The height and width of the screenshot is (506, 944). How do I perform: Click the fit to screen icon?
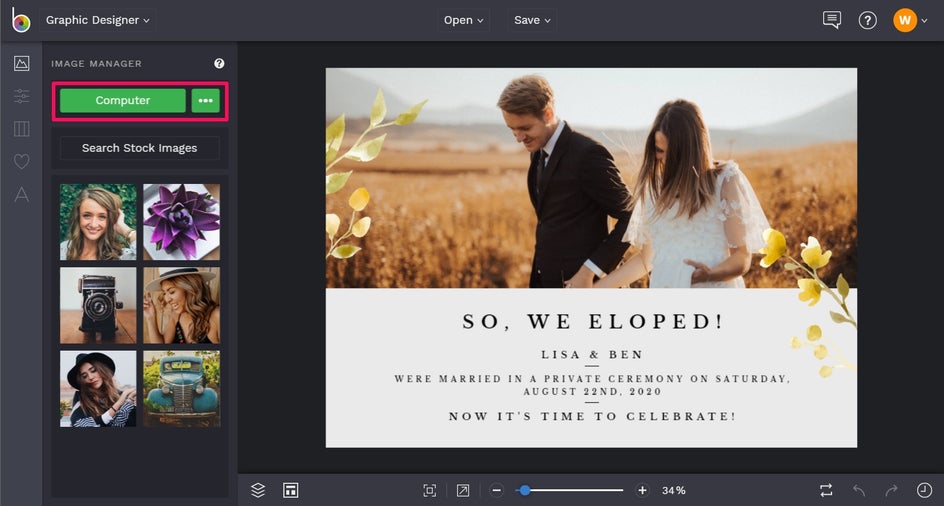pos(429,490)
